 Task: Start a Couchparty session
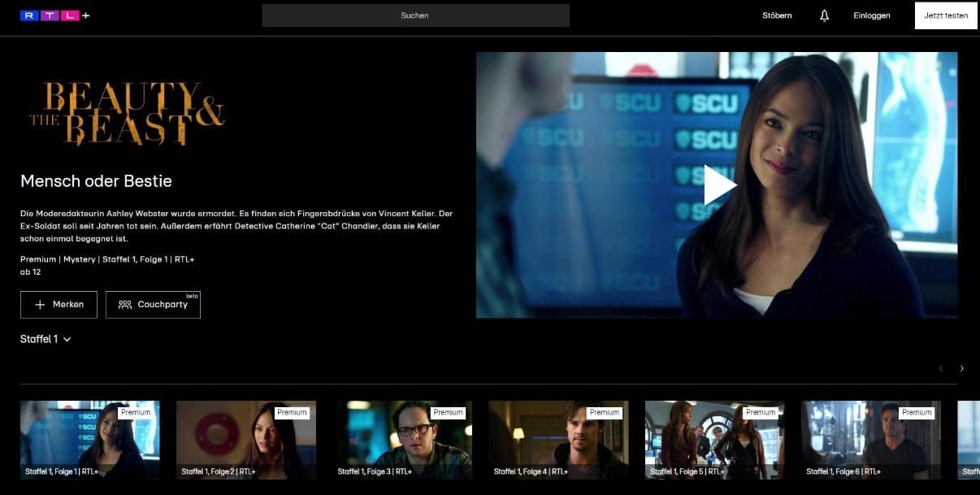(x=153, y=304)
